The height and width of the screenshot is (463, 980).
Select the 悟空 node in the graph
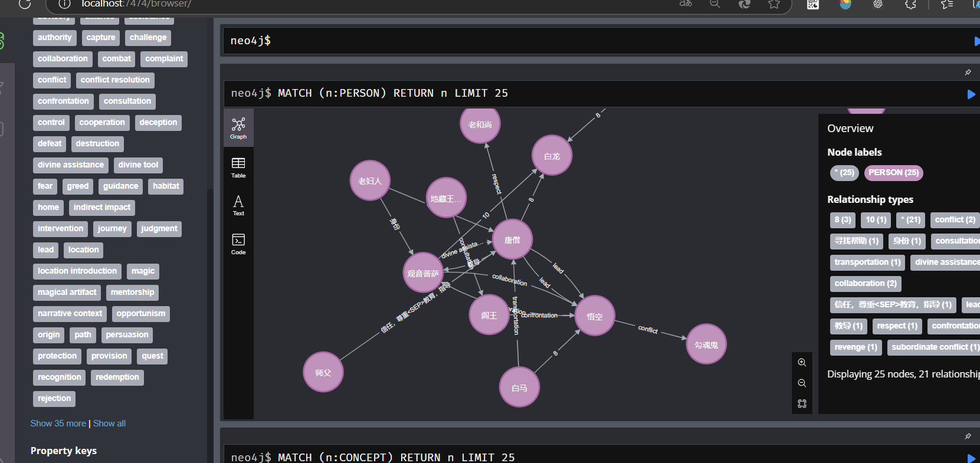click(594, 316)
